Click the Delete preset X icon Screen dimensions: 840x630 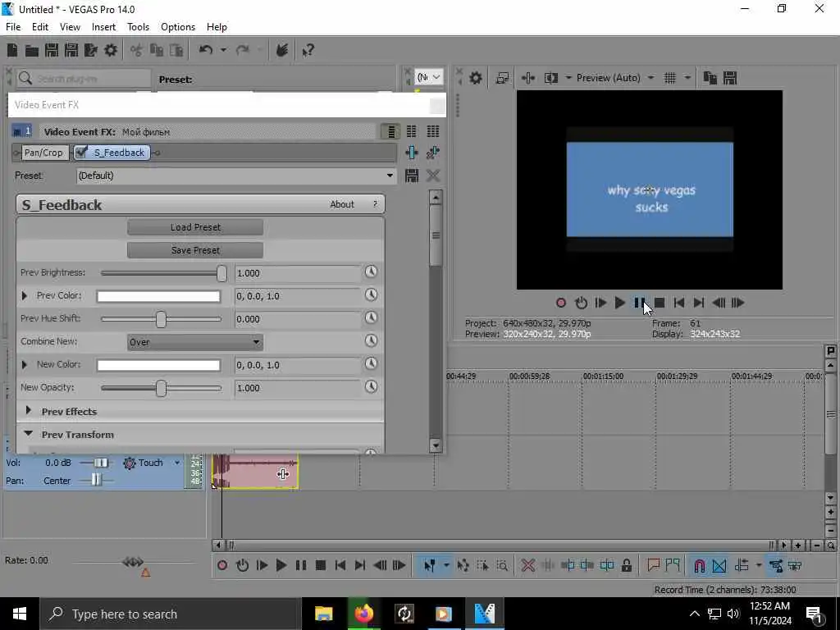(x=433, y=176)
